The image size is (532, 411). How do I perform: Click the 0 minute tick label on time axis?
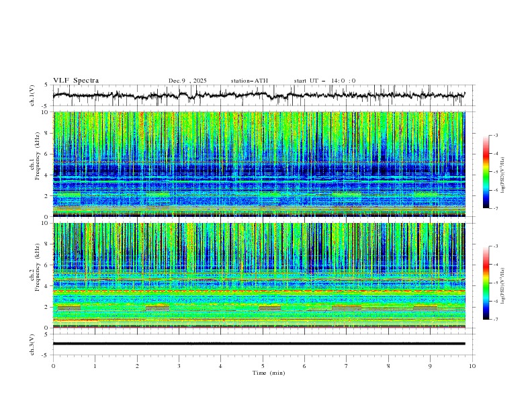tap(53, 366)
